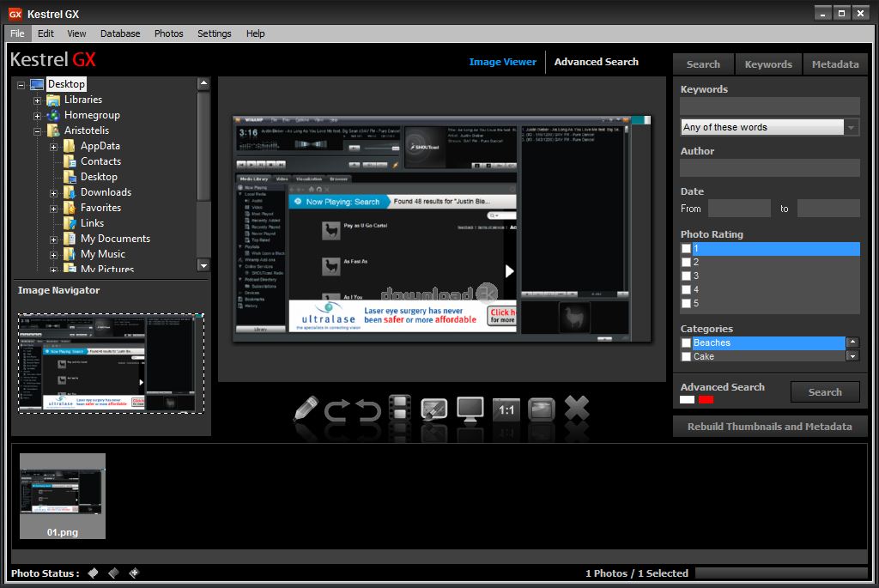Expand the Libraries tree node
The image size is (879, 588).
(37, 101)
